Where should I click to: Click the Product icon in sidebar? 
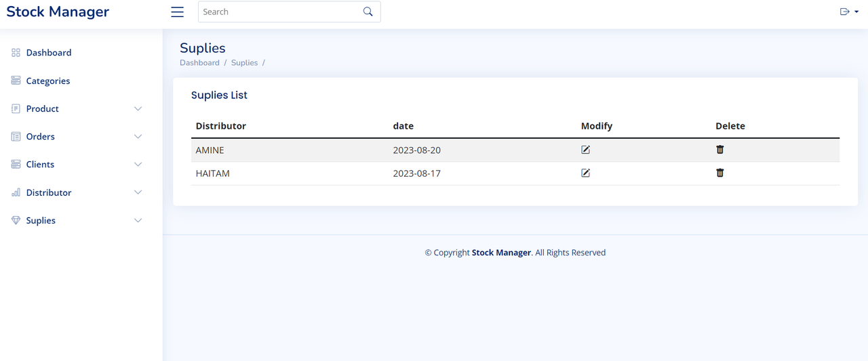(x=16, y=108)
